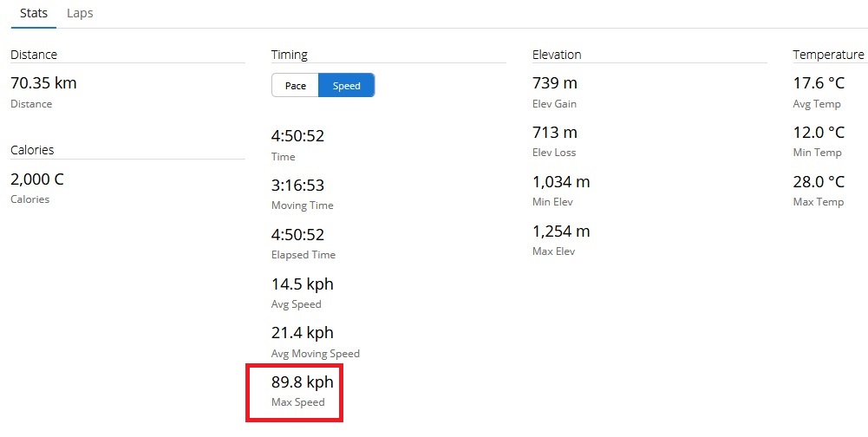
Task: Click the 14.5 kph average speed value
Action: click(x=303, y=284)
